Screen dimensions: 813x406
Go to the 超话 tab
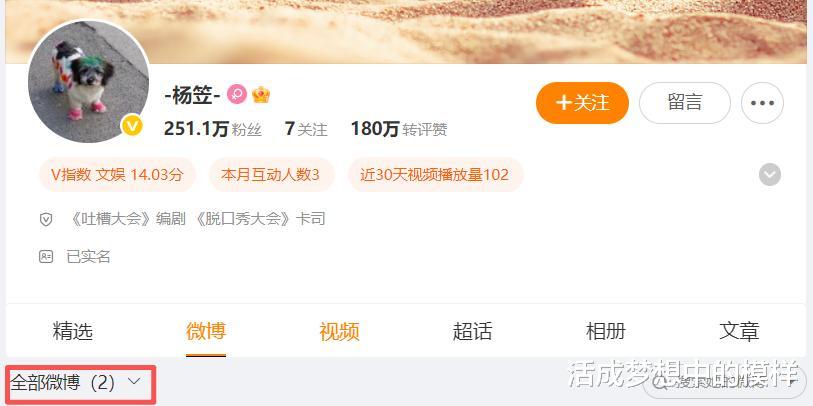point(472,331)
